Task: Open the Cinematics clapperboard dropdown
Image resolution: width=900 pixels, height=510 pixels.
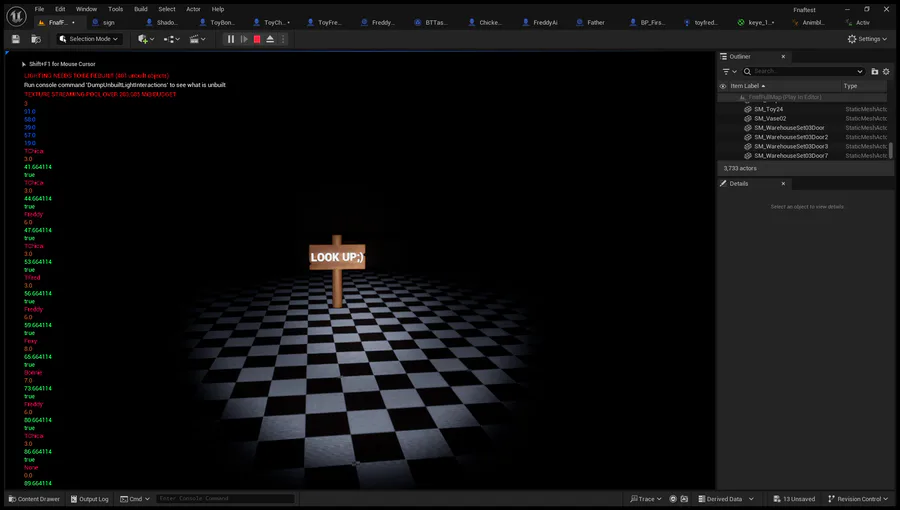Action: [x=197, y=39]
